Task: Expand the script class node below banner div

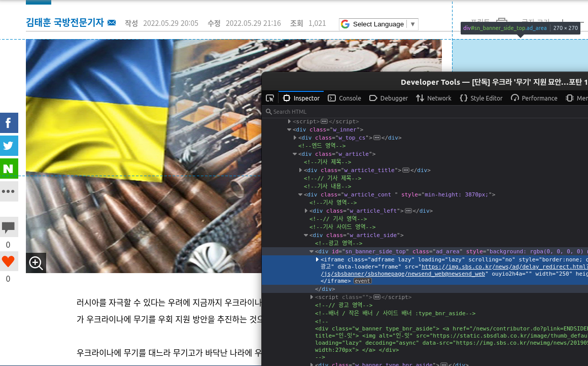Action: pos(312,297)
